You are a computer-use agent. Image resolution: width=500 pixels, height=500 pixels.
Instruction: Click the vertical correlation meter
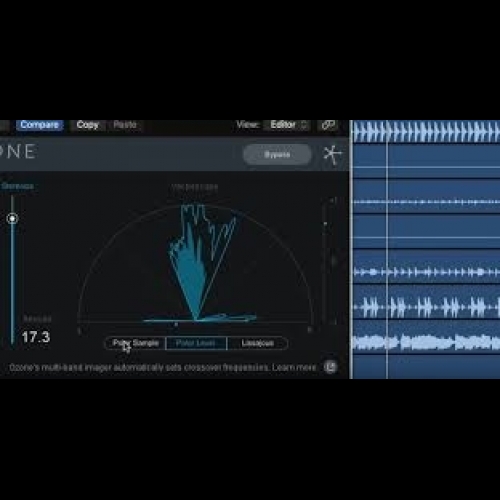(325, 262)
